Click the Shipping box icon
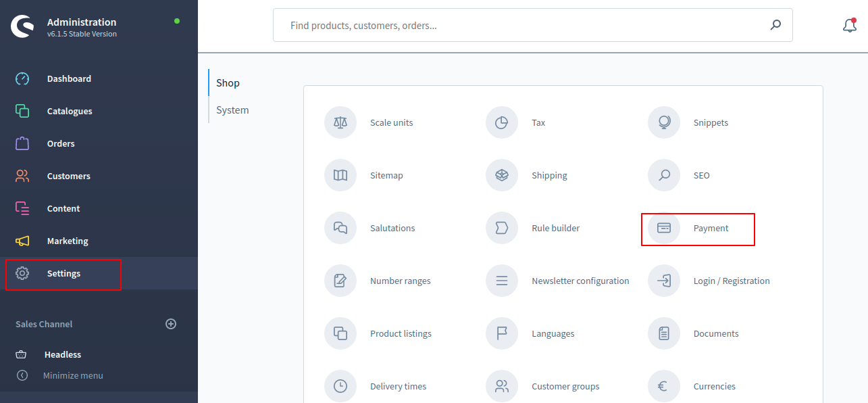Viewport: 868px width, 403px height. pyautogui.click(x=502, y=176)
